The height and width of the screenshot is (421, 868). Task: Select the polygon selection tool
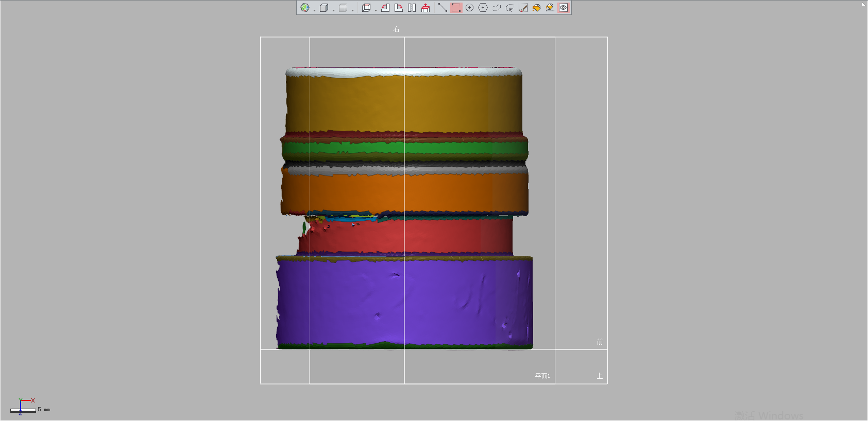[483, 8]
